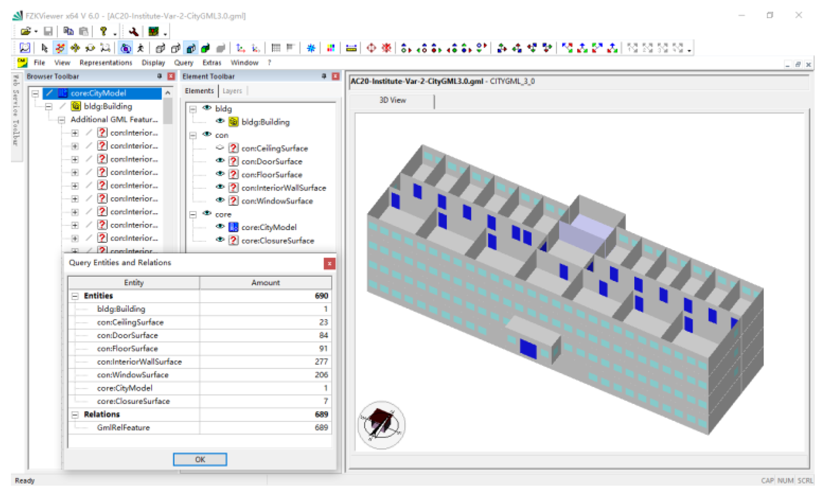The image size is (825, 504).
Task: Toggle the highlighted rotate tool
Action: [x=60, y=48]
